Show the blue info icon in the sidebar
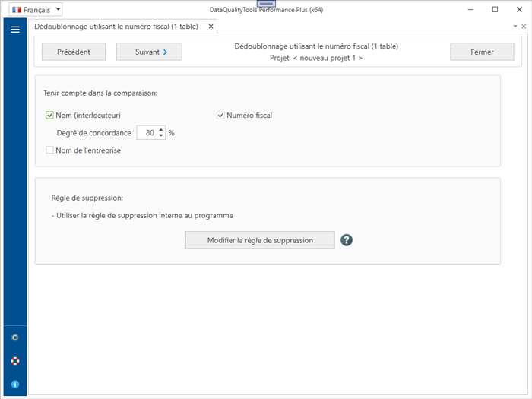This screenshot has height=399, width=532. (x=15, y=384)
